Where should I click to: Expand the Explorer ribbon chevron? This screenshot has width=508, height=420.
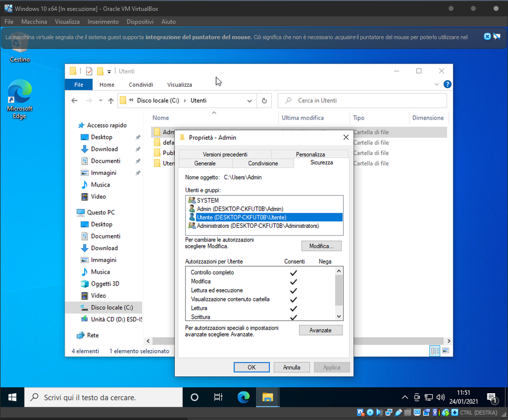click(437, 84)
